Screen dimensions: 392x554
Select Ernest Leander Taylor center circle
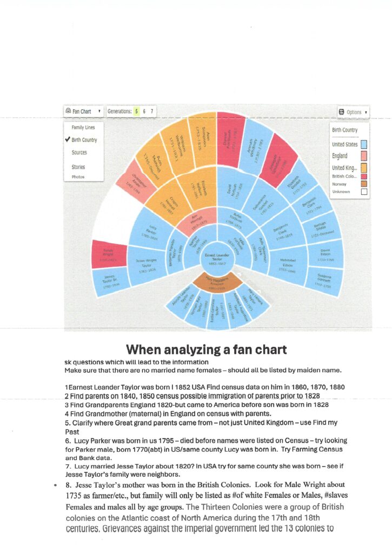coord(217,259)
